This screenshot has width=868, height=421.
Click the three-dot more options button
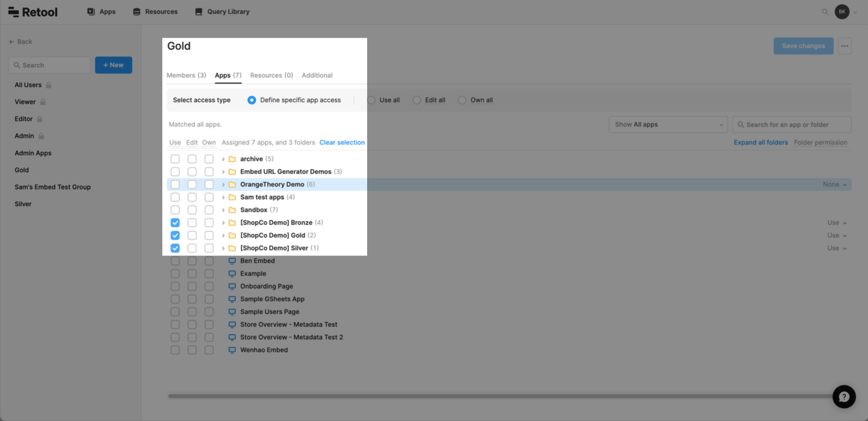pos(845,46)
